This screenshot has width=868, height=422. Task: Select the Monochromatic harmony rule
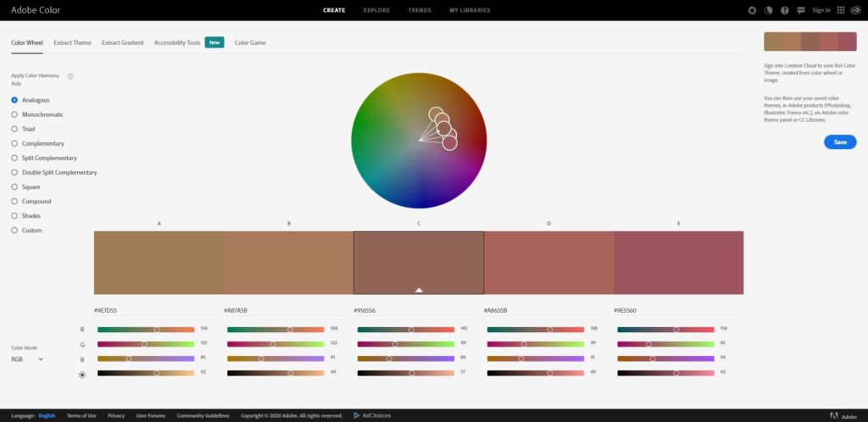pos(14,114)
